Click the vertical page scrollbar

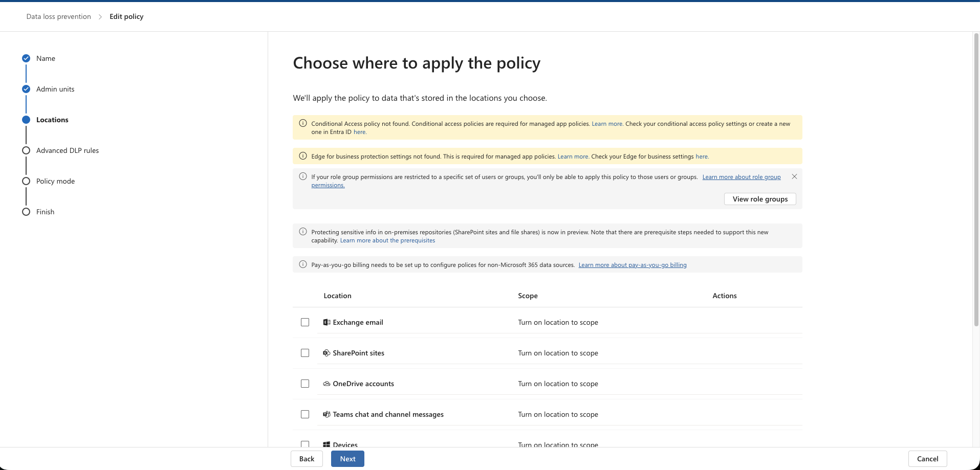976,179
